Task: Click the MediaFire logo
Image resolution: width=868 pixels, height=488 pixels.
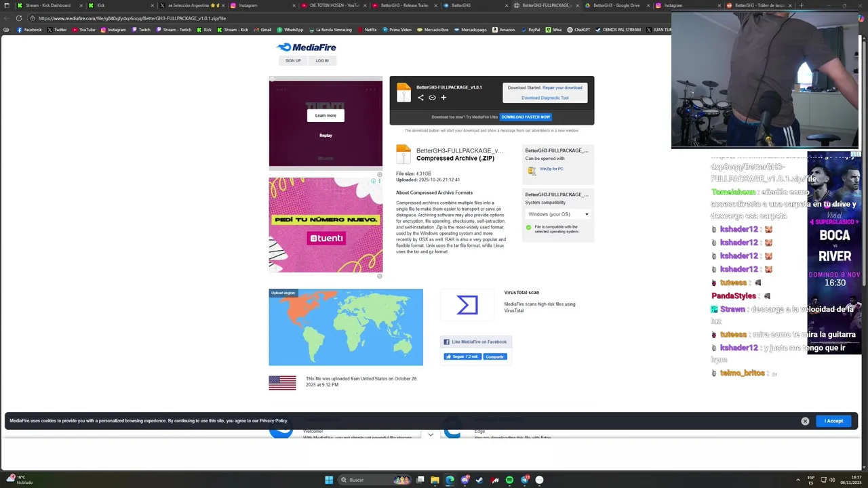Action: click(x=307, y=47)
